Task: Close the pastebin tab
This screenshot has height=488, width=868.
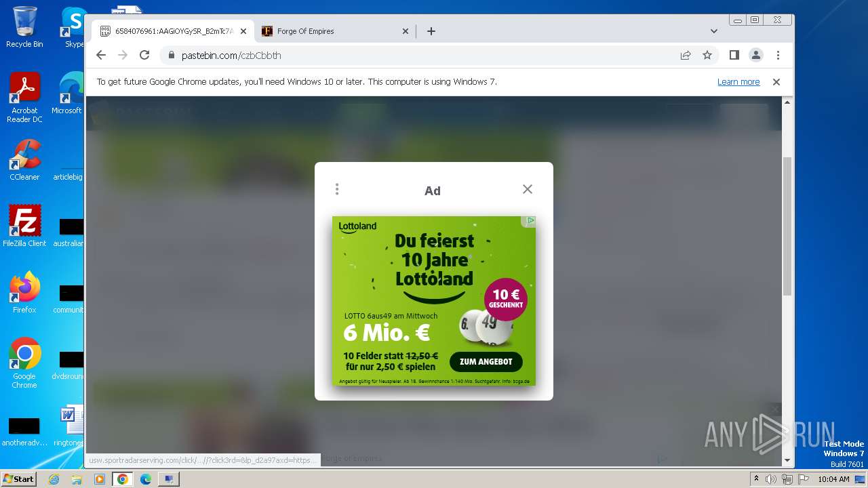Action: tap(243, 31)
